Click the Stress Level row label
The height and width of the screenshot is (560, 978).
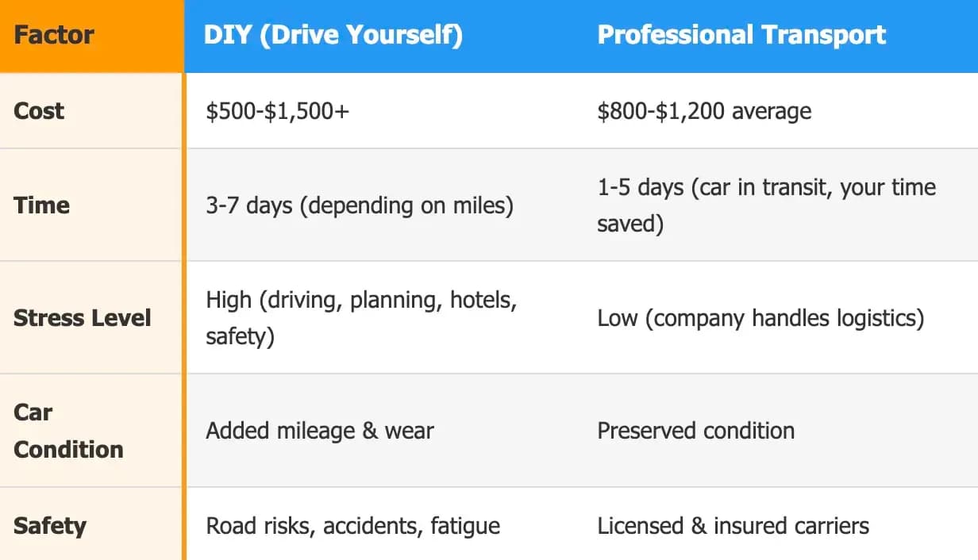pyautogui.click(x=82, y=318)
